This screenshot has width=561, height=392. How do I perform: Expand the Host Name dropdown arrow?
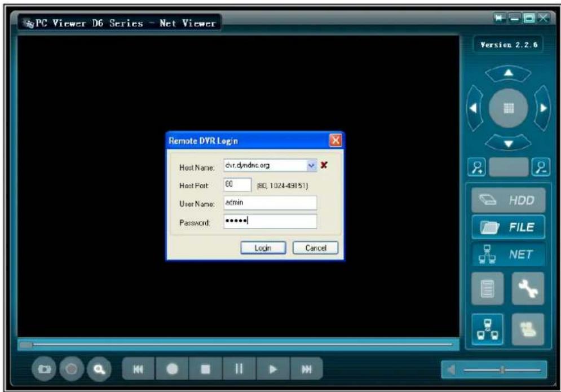311,165
